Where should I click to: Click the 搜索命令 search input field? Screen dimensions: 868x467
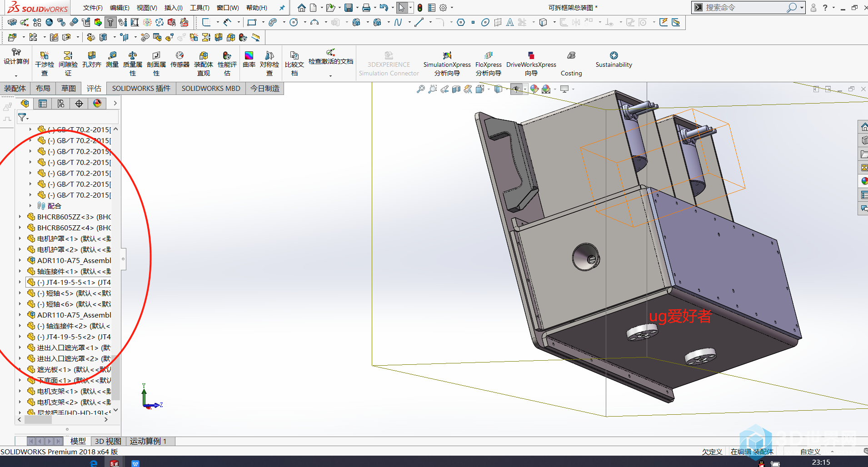coord(744,8)
